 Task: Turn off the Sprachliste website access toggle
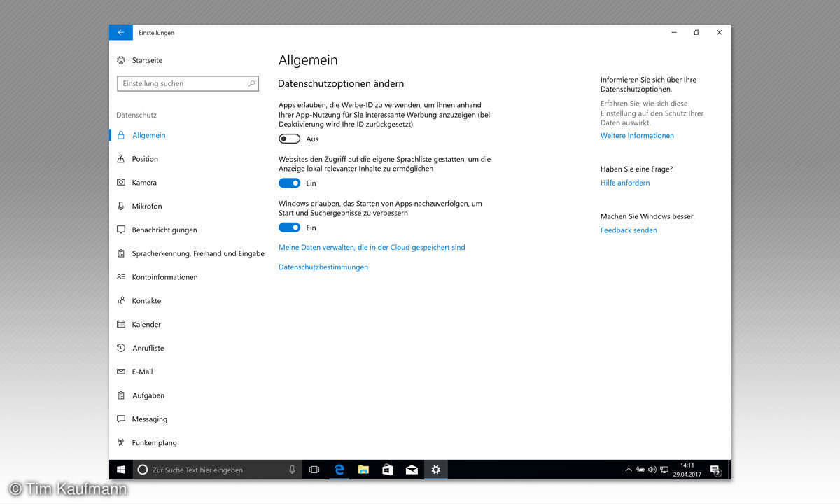coord(289,183)
